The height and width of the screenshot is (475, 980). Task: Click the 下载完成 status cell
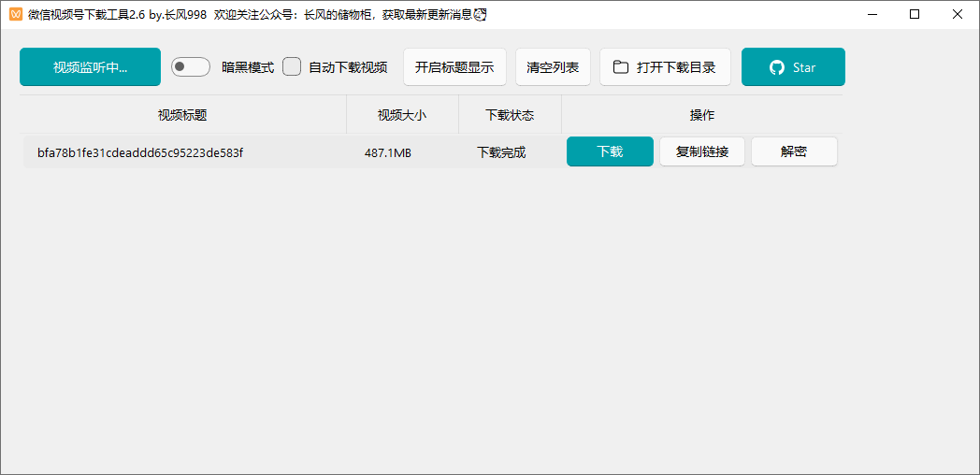pyautogui.click(x=501, y=152)
